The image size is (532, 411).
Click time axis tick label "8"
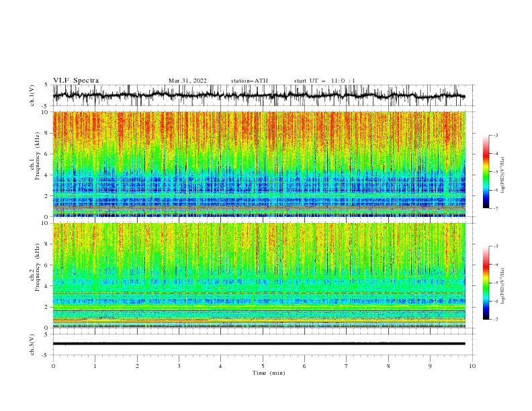point(388,366)
